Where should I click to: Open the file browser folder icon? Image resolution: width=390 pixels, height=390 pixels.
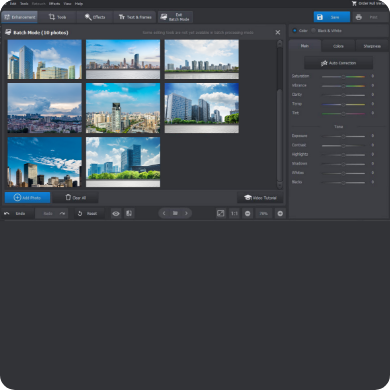click(x=175, y=213)
